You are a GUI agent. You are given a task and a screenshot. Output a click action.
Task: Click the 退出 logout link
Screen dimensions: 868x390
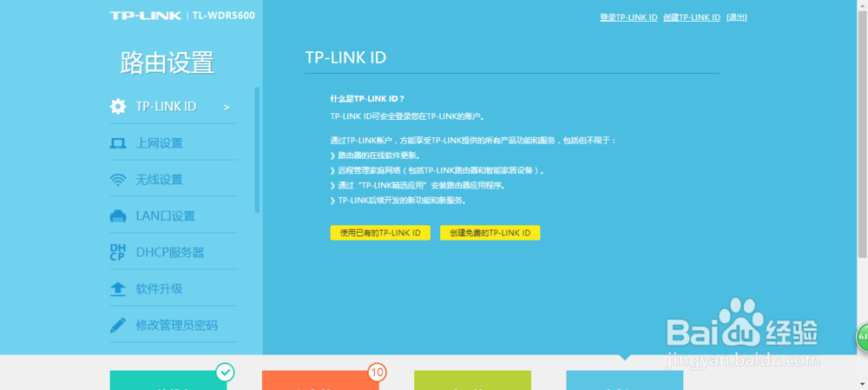coord(736,17)
